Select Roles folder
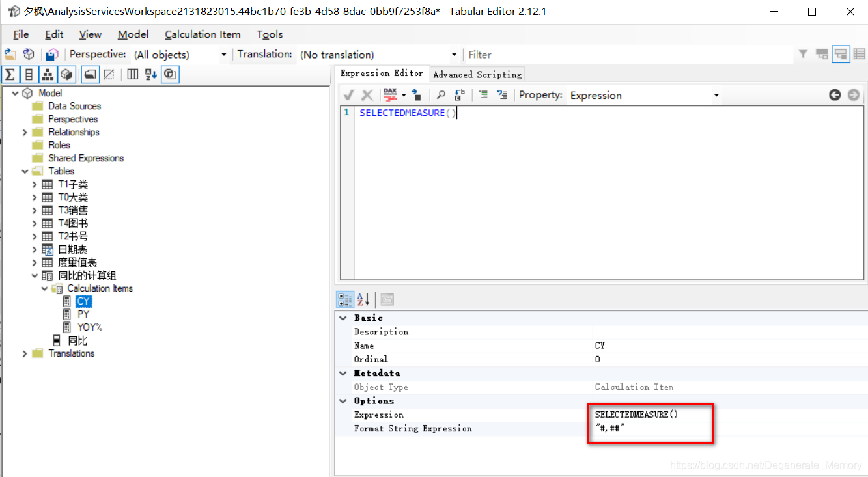 (59, 145)
